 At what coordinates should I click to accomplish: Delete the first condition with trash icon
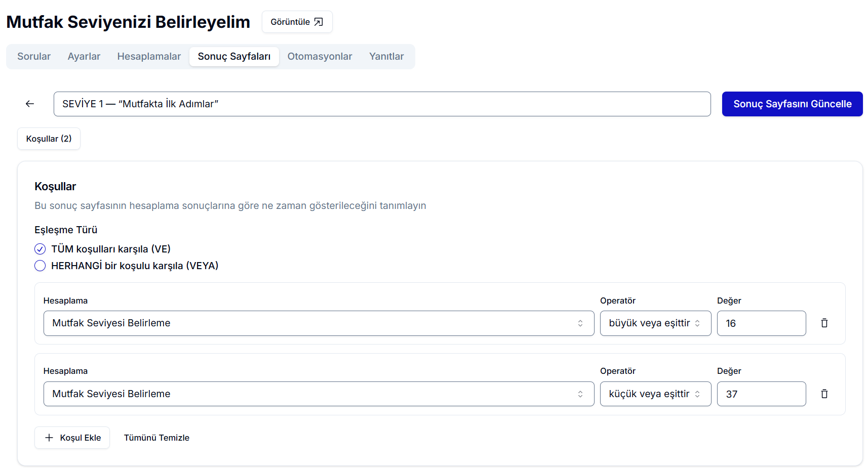point(824,323)
